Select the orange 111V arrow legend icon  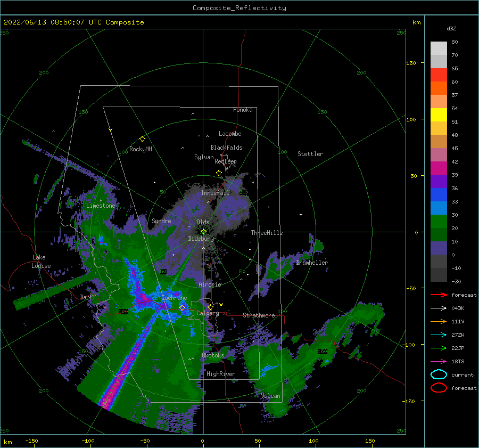[x=439, y=321]
